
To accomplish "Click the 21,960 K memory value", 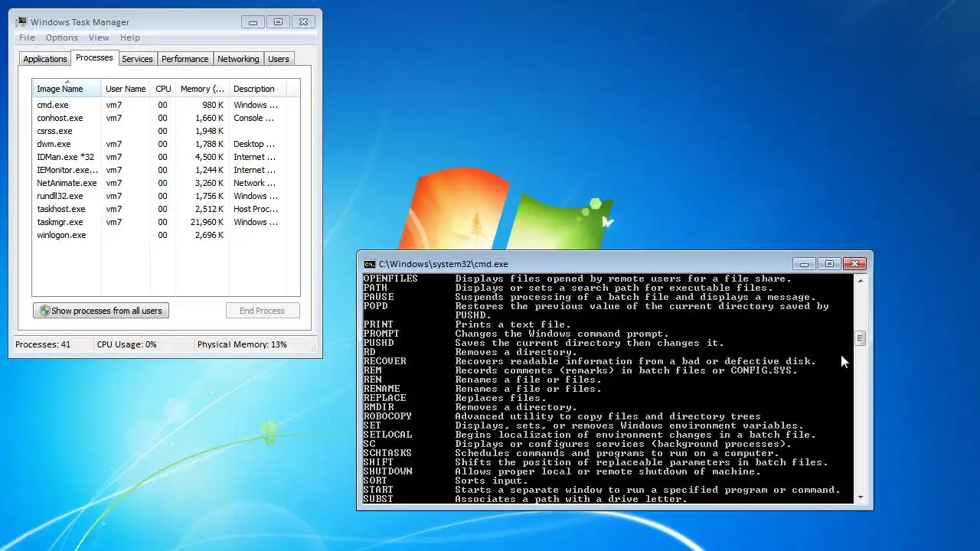I will pyautogui.click(x=207, y=222).
